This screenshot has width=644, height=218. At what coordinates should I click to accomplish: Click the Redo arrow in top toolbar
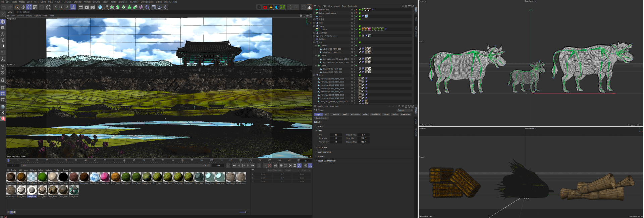tap(10, 7)
